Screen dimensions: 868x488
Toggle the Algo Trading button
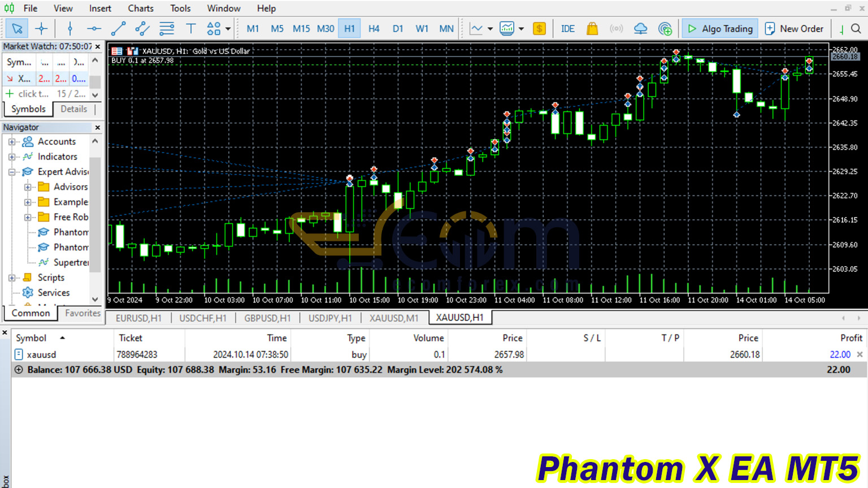721,28
